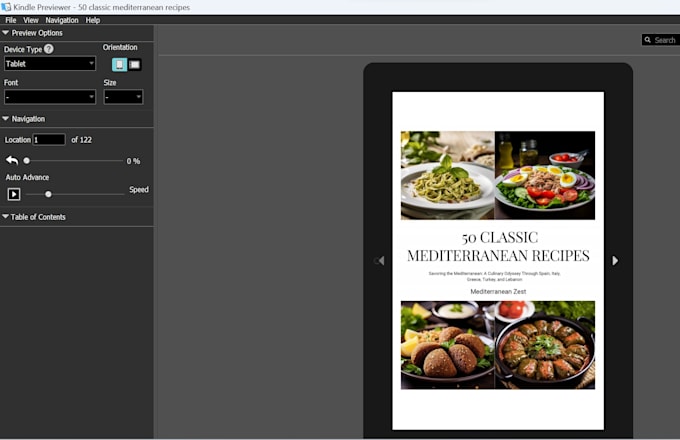This screenshot has height=440, width=680.
Task: Select portrait orientation
Action: [119, 65]
